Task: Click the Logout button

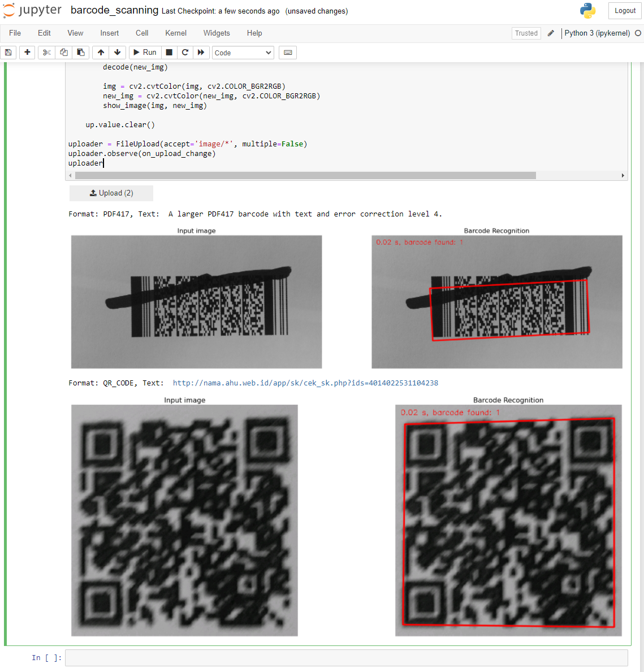Action: click(624, 10)
